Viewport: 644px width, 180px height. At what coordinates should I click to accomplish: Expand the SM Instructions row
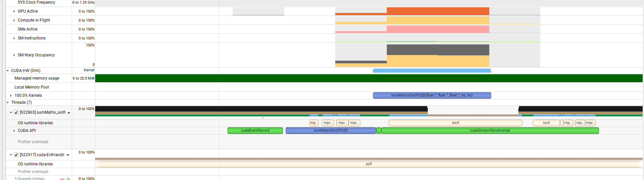[x=14, y=38]
